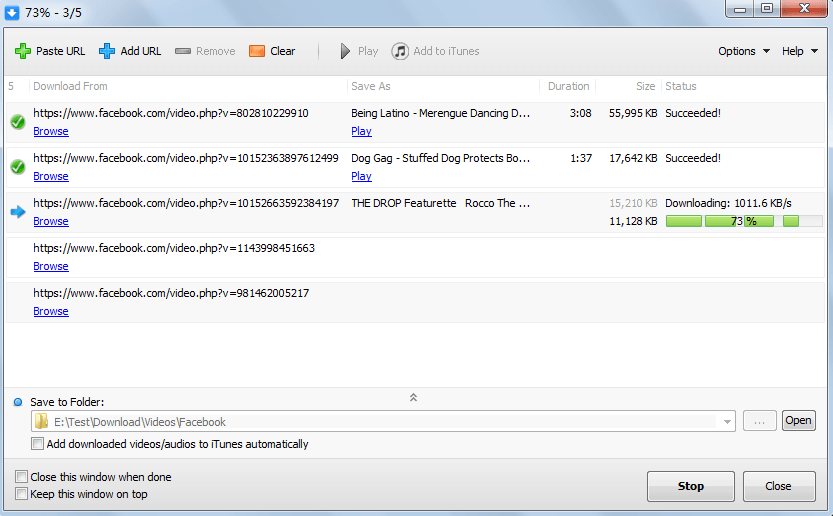Click the Save to Folder path field

(x=383, y=421)
